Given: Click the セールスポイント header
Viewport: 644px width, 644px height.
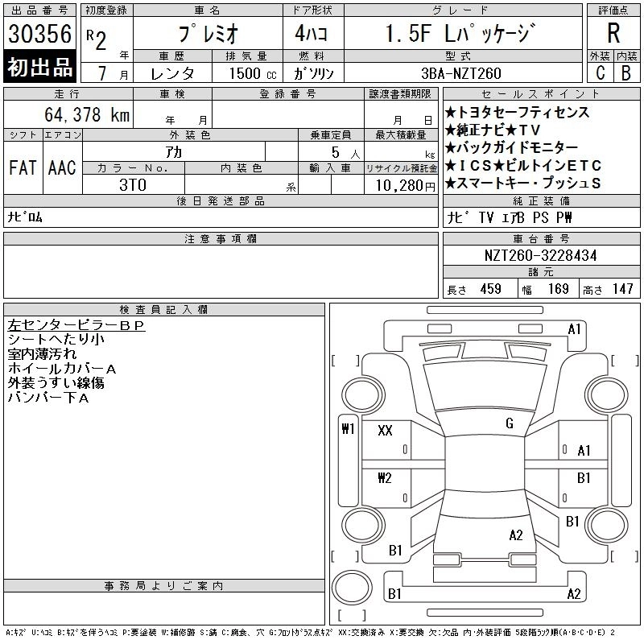Looking at the screenshot, I should 541,94.
